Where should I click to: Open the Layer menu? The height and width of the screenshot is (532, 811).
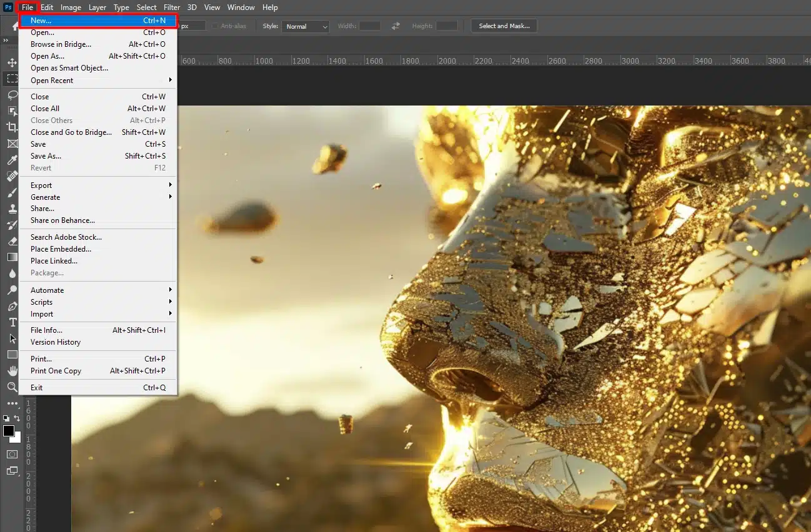[x=97, y=7]
